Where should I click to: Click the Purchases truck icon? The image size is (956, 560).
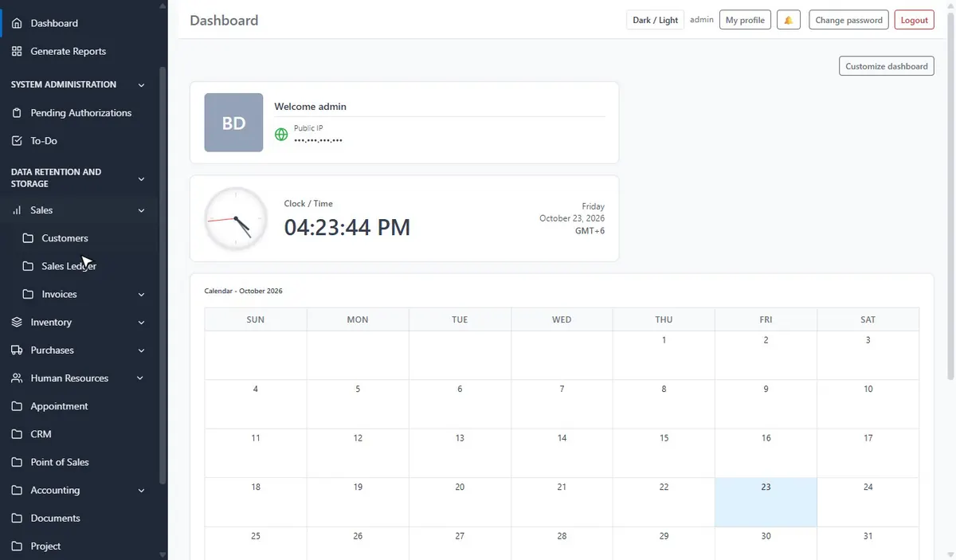coord(17,350)
